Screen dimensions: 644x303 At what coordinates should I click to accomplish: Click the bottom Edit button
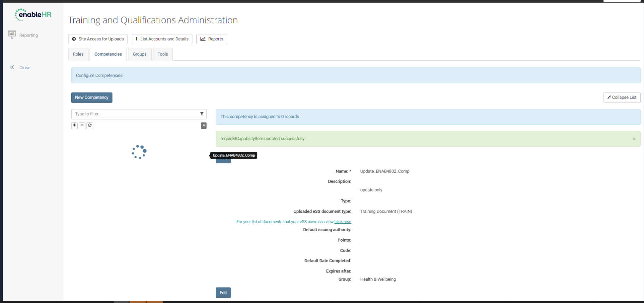223,293
